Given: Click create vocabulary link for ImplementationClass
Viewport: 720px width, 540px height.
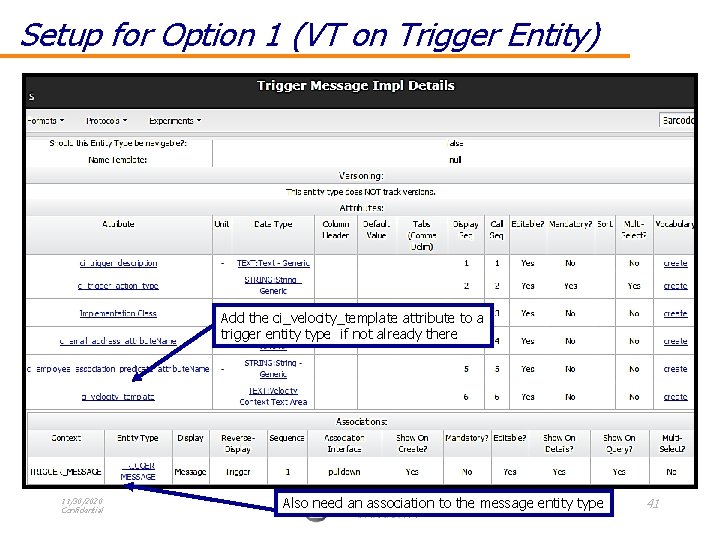Looking at the screenshot, I should [675, 313].
